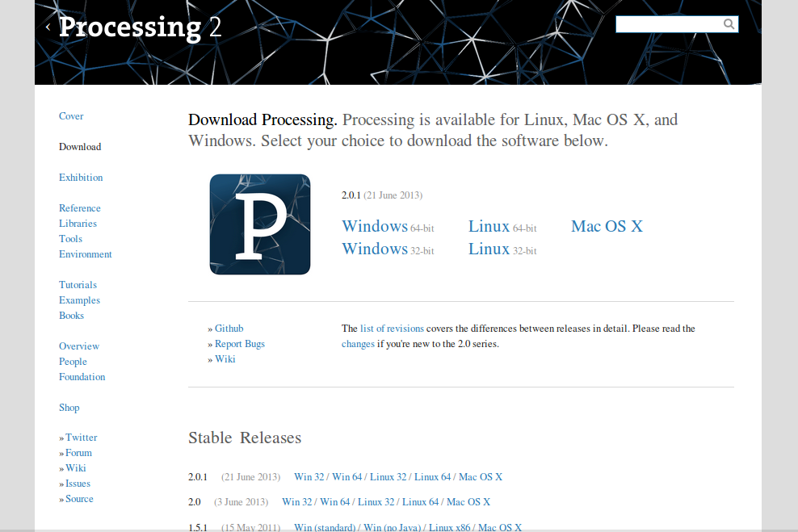Download Windows 32-bit version
The image size is (798, 532).
375,249
